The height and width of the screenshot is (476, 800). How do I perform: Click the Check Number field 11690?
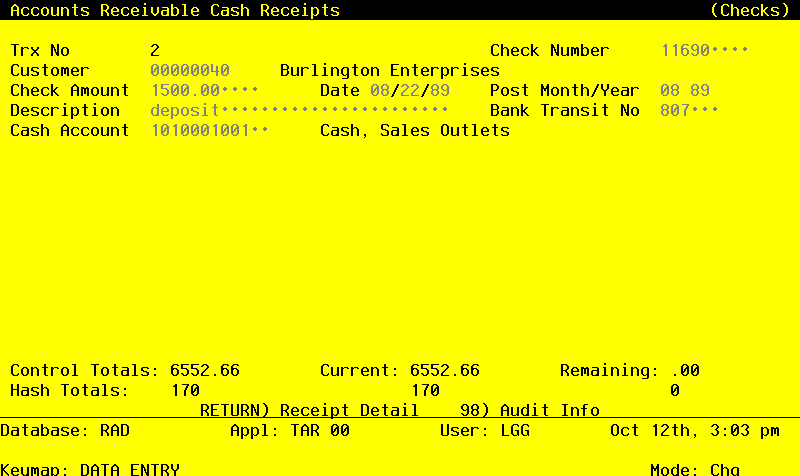tap(705, 51)
